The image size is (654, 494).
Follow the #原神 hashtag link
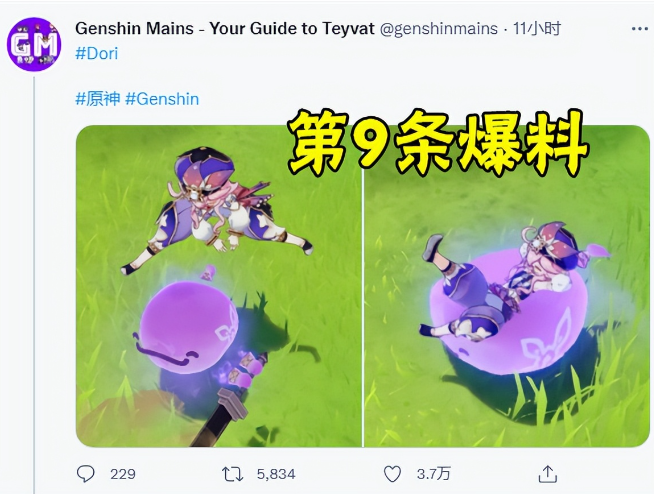pyautogui.click(x=98, y=99)
